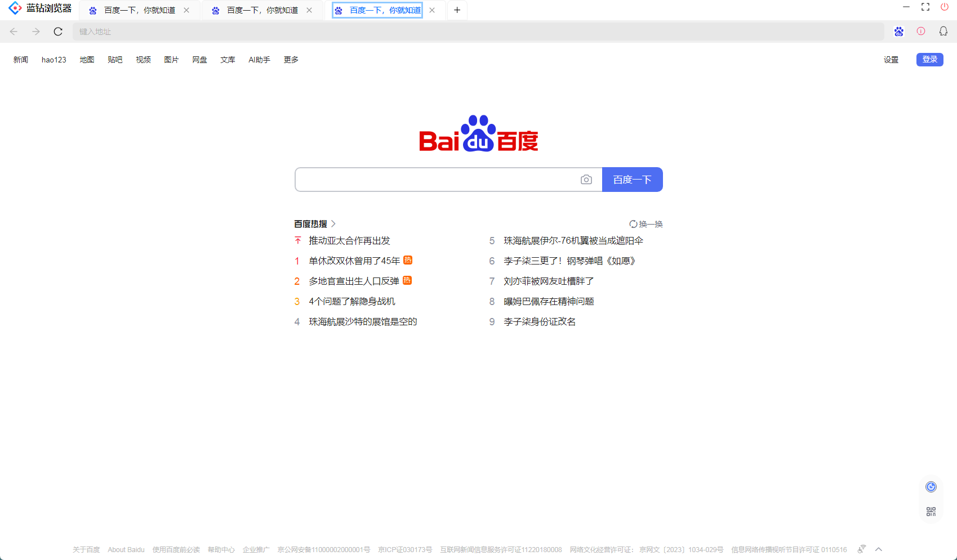Open the notifications bell icon

click(x=943, y=32)
